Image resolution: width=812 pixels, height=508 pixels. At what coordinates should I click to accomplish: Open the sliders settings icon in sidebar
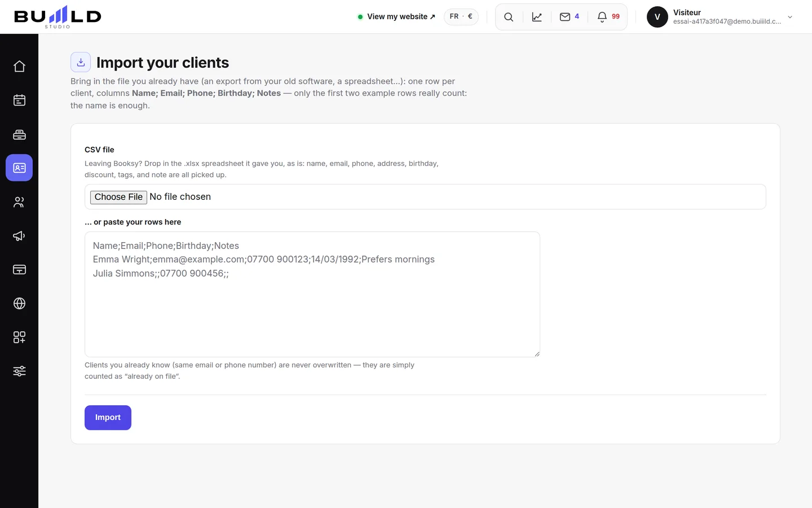click(x=19, y=371)
